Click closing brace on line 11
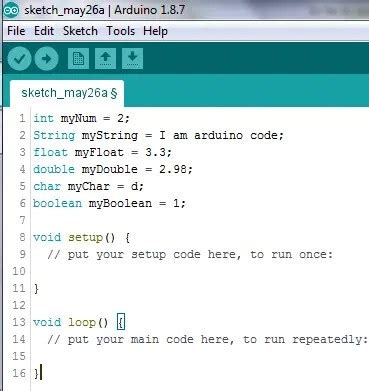This screenshot has height=391, width=369. [x=36, y=289]
